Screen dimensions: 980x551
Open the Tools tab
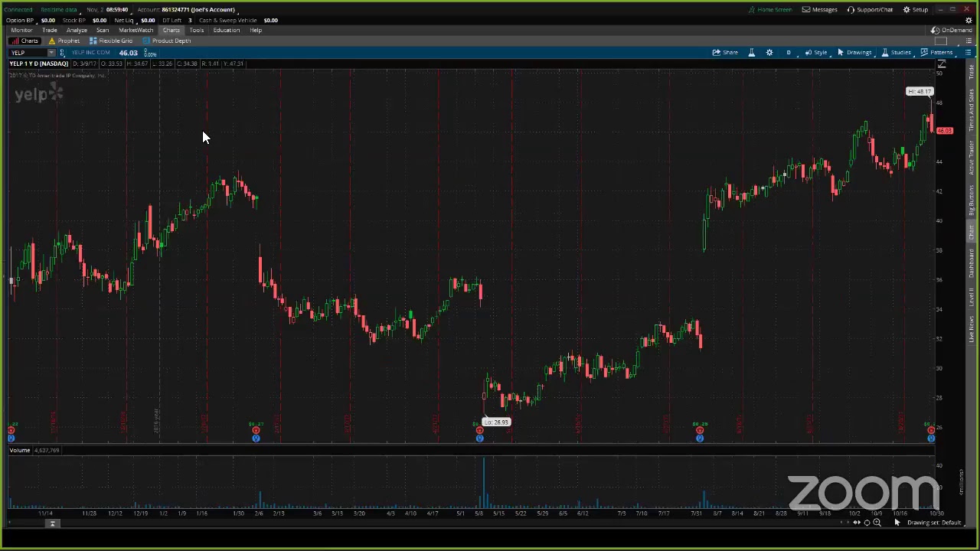pyautogui.click(x=196, y=31)
